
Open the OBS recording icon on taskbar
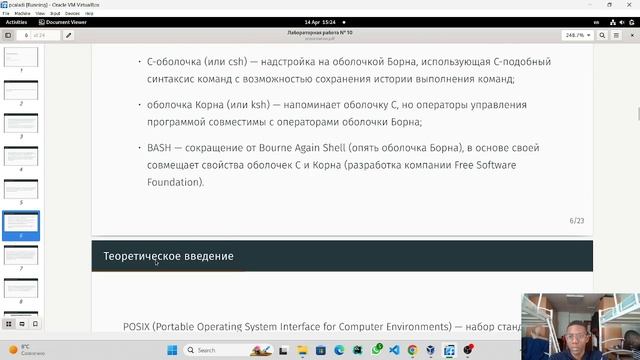click(468, 350)
